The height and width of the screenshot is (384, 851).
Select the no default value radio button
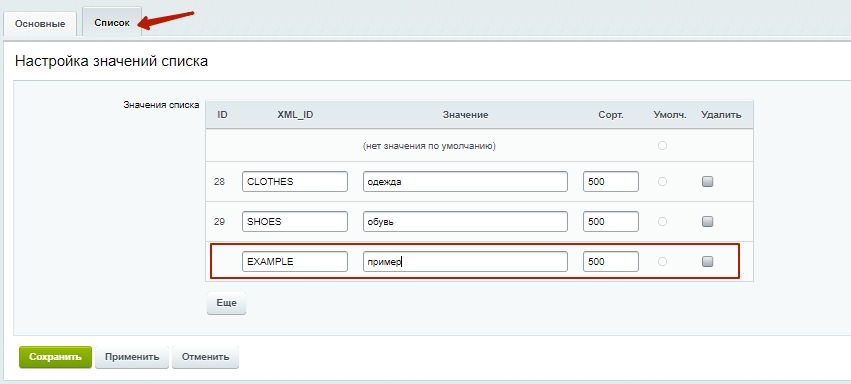coord(662,145)
